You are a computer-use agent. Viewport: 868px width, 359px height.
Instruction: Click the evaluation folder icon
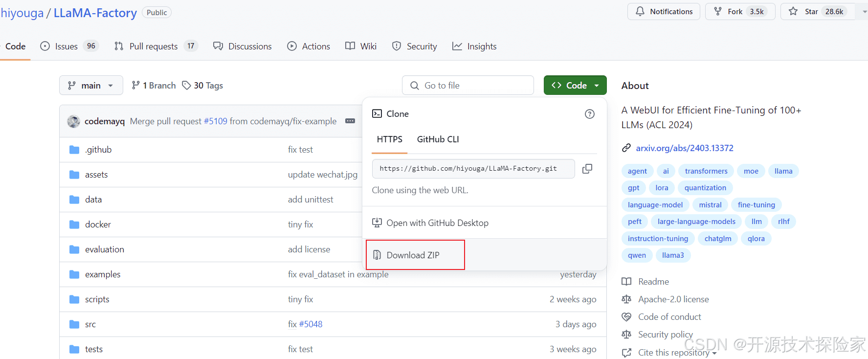tap(74, 249)
